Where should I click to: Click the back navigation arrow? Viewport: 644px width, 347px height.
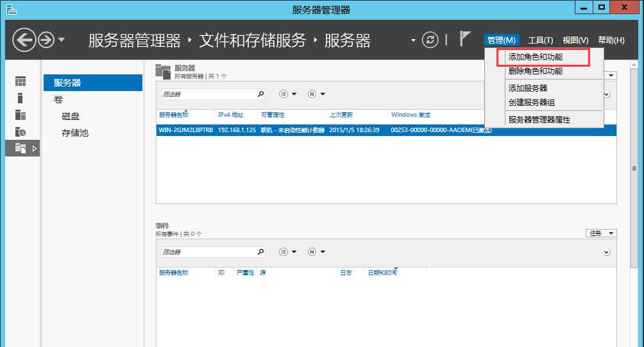tap(24, 40)
